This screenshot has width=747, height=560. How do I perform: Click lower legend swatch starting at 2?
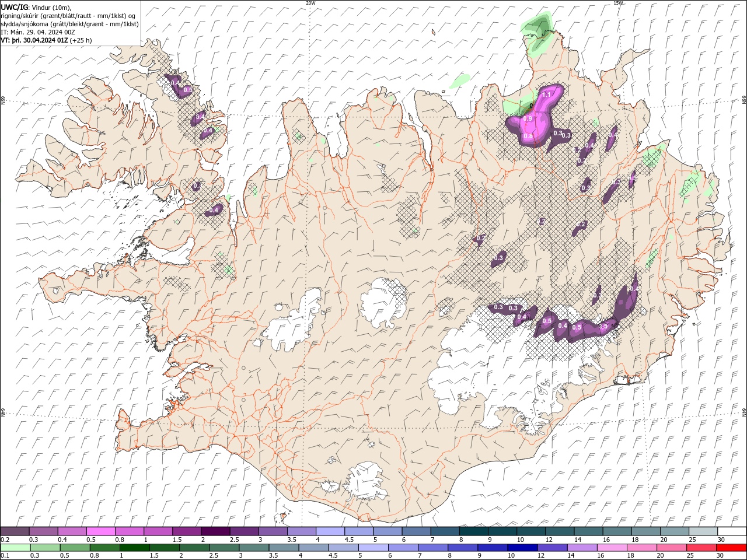194,548
